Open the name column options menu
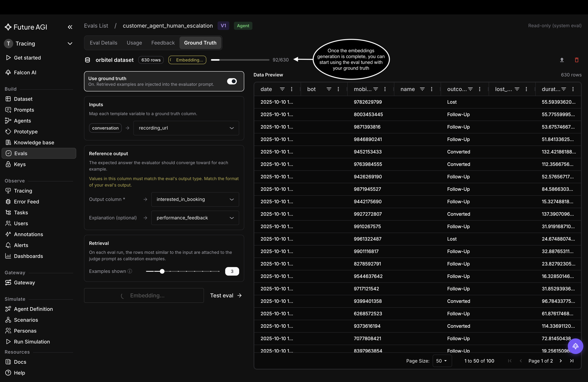The height and width of the screenshot is (382, 588). point(432,89)
